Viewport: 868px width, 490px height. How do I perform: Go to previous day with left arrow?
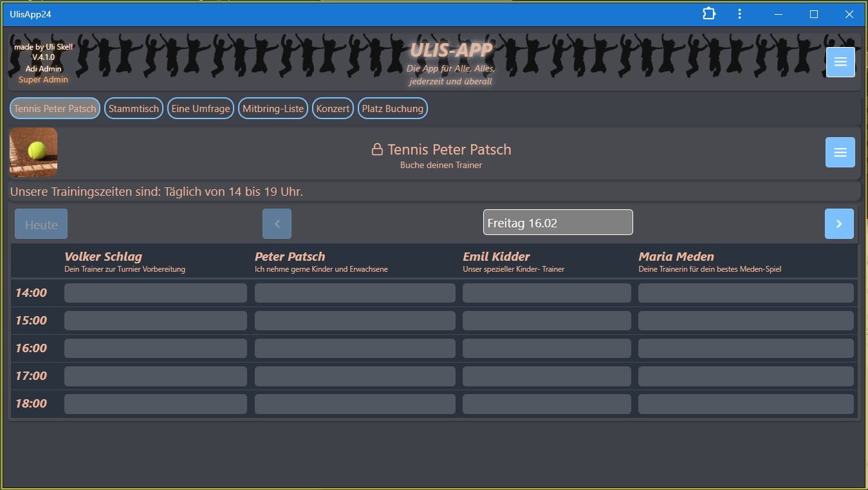point(277,223)
